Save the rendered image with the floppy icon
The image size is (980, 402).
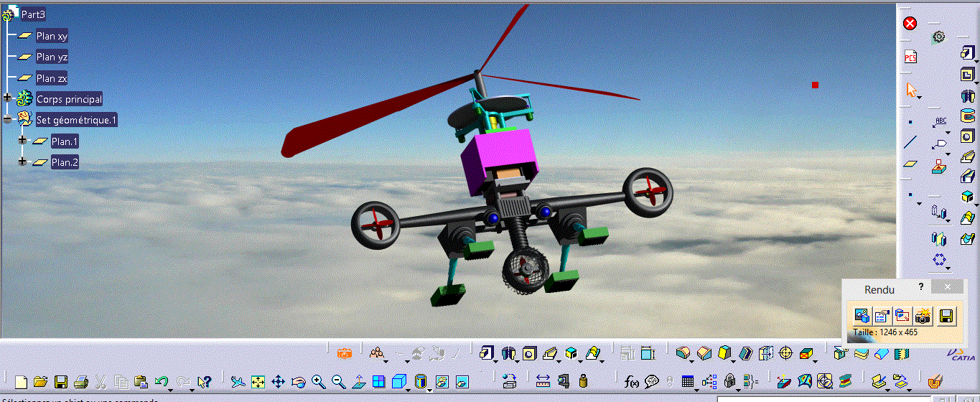pos(946,314)
